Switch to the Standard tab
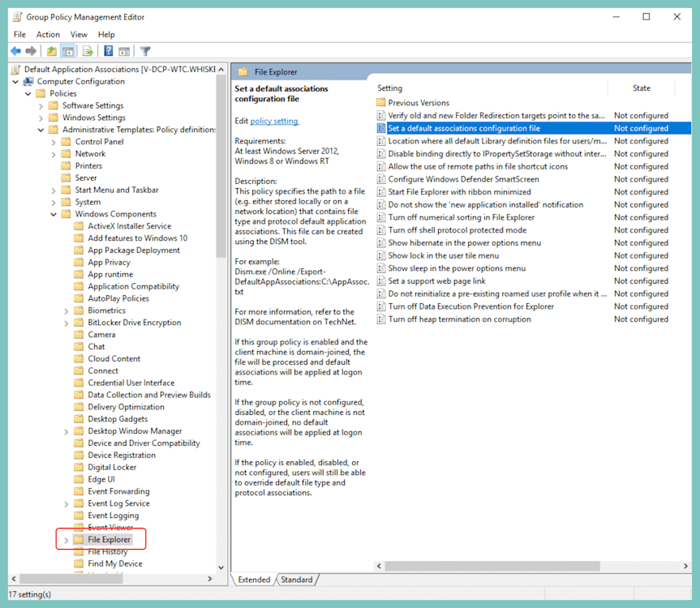 click(297, 580)
